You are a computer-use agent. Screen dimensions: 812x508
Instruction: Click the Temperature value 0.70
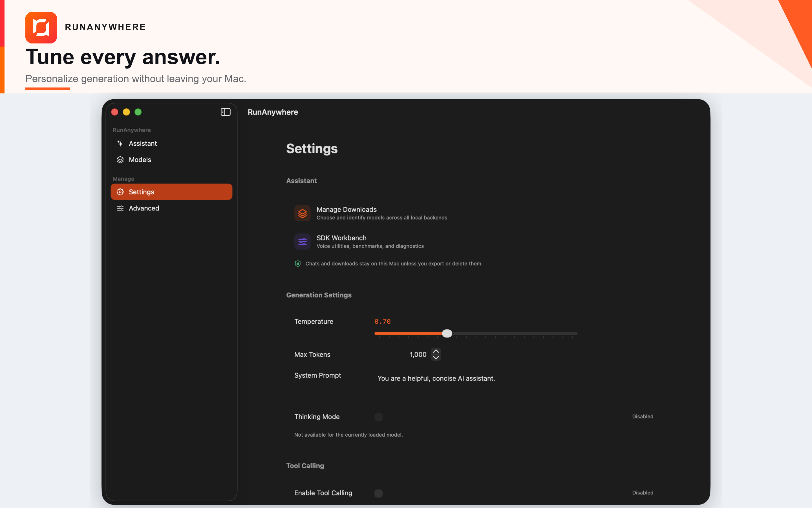(383, 321)
